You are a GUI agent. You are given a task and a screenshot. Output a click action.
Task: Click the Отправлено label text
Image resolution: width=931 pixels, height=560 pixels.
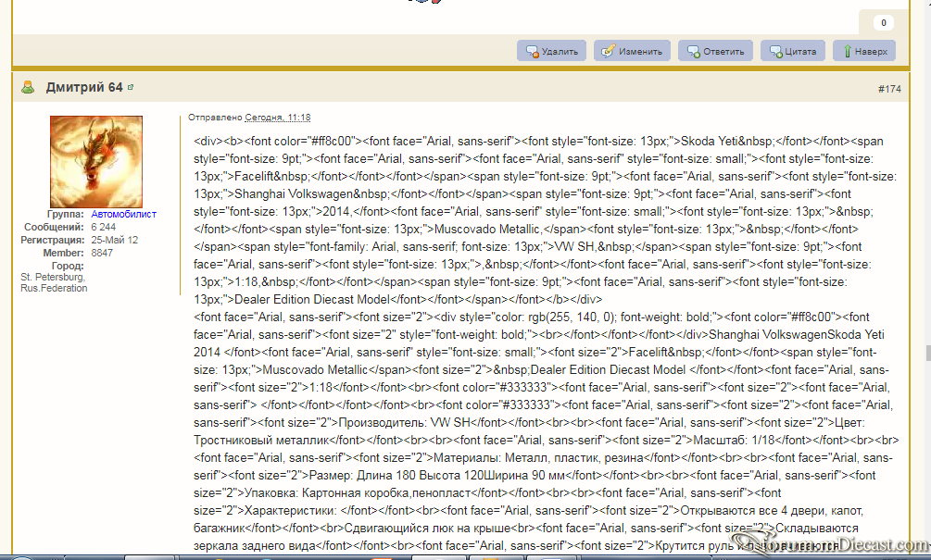click(x=216, y=118)
